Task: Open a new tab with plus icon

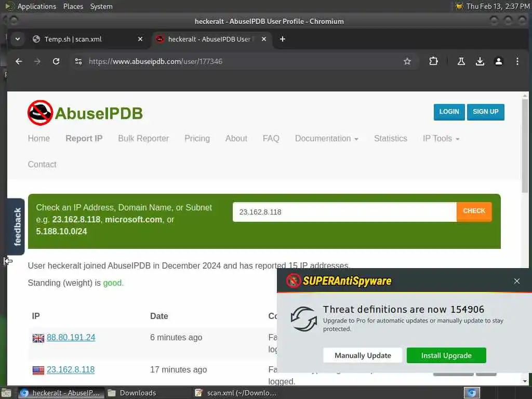Action: click(282, 39)
